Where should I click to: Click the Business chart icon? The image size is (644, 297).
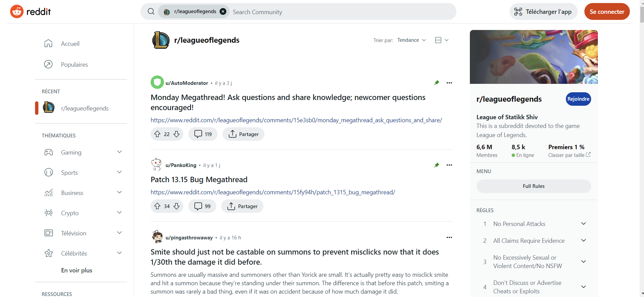(x=49, y=193)
